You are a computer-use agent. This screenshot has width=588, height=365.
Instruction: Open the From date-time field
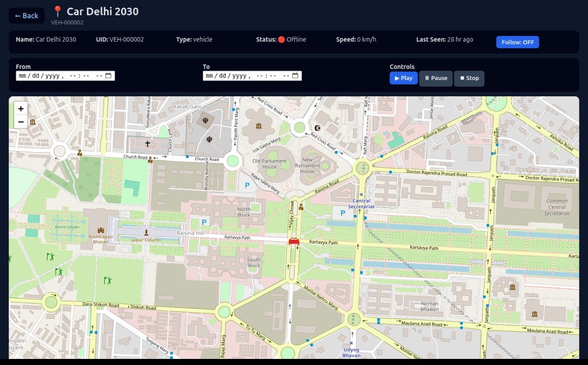point(65,76)
